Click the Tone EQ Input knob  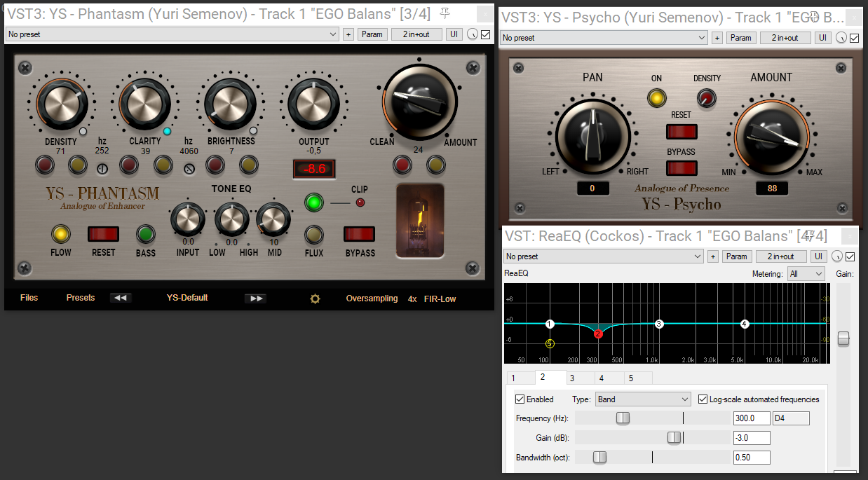tap(187, 220)
